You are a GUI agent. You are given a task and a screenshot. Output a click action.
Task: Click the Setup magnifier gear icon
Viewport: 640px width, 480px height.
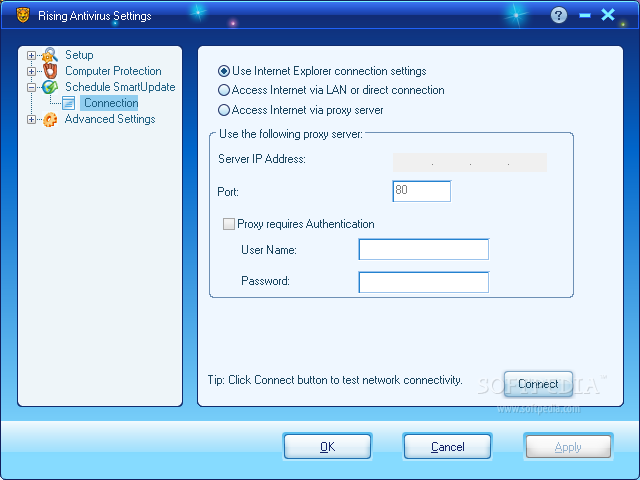tap(50, 55)
